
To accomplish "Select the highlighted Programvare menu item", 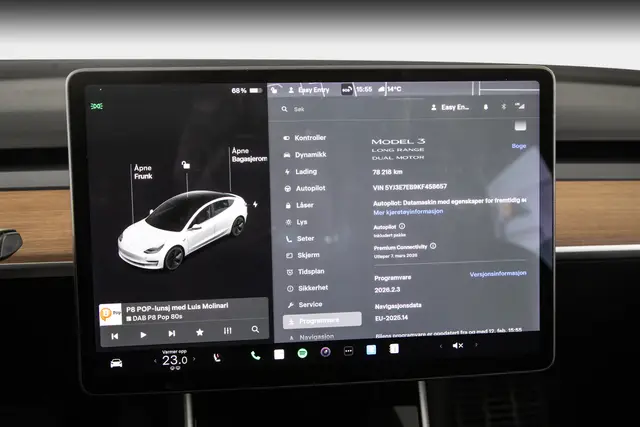I will 322,320.
